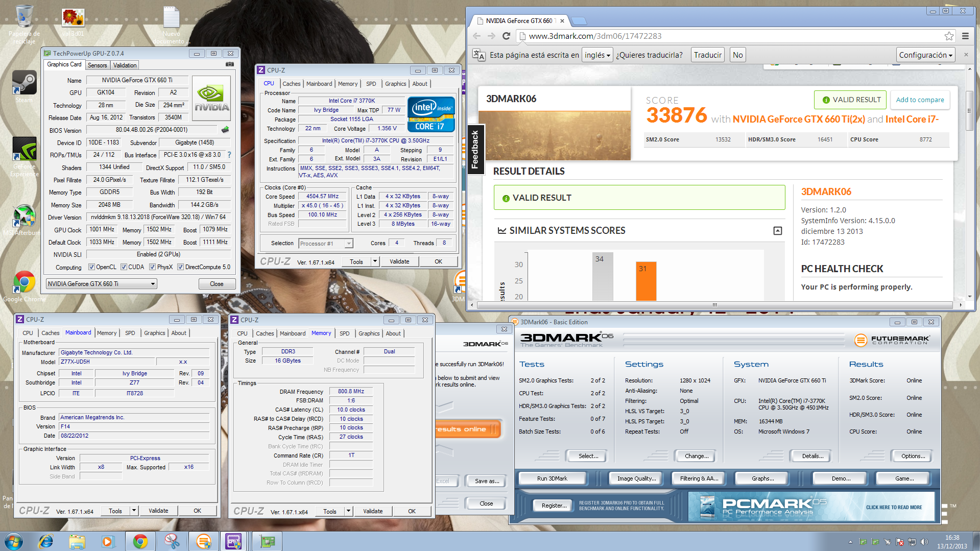Go back in Chrome browser

point(476,36)
